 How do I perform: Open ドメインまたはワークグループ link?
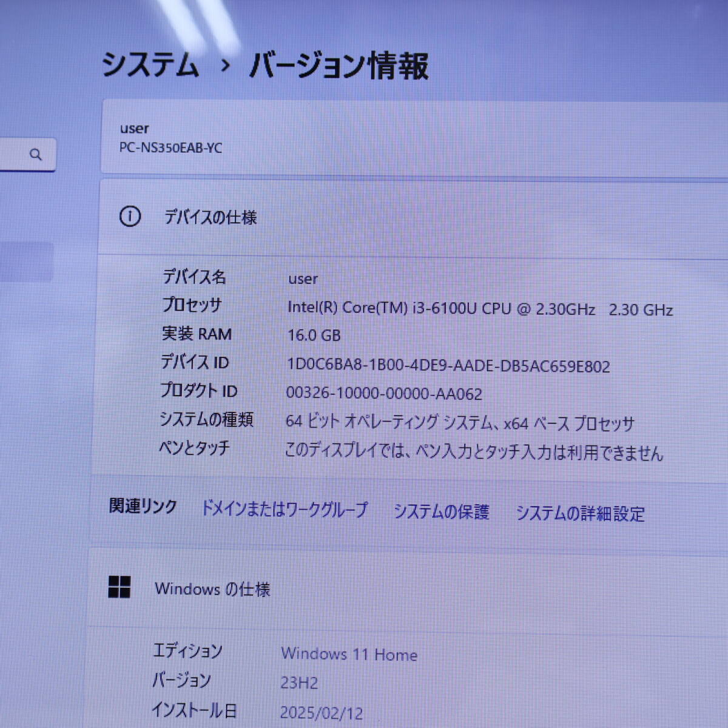tap(285, 509)
